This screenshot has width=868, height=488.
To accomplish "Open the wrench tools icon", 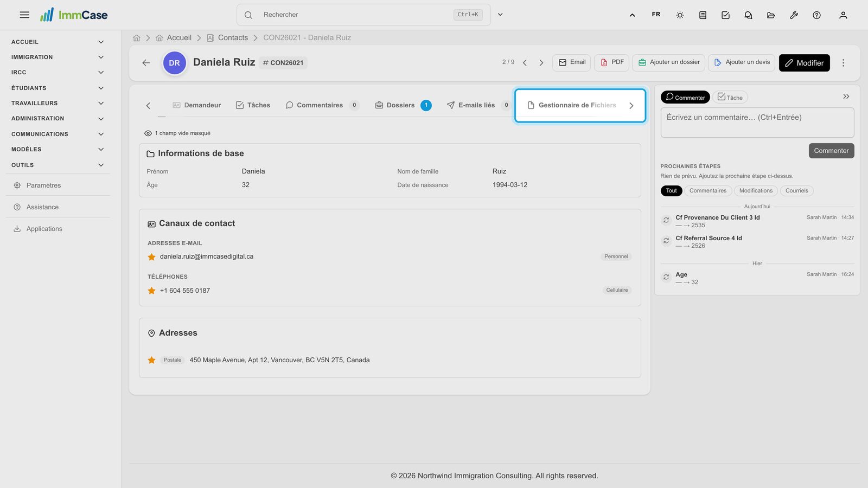I will (x=794, y=15).
